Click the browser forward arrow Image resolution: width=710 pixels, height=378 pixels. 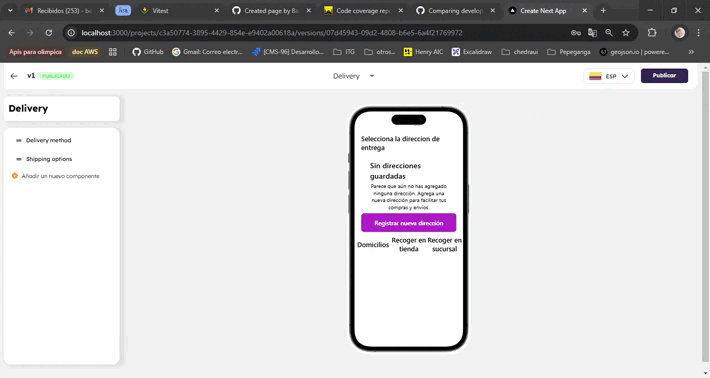tap(30, 33)
